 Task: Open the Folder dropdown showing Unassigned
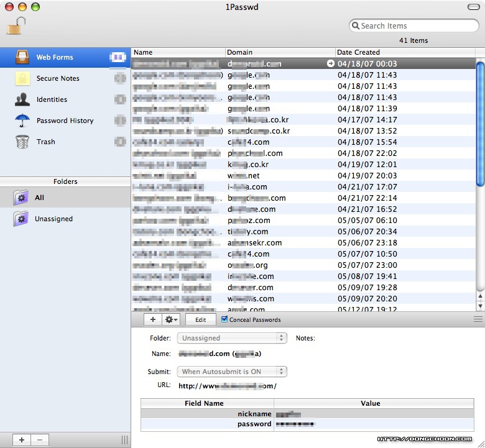point(232,338)
